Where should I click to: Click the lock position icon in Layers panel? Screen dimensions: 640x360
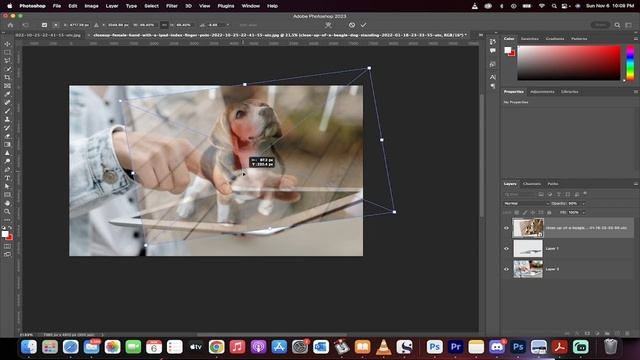533,213
